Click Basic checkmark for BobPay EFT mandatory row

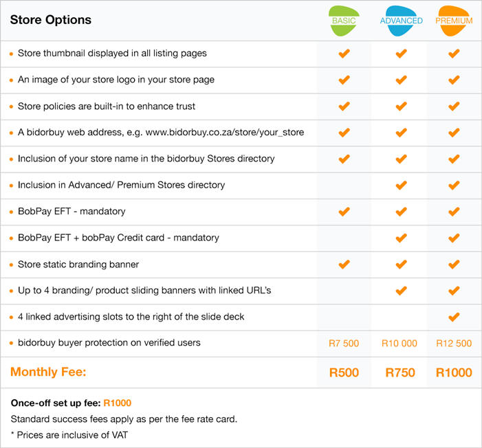coord(344,212)
